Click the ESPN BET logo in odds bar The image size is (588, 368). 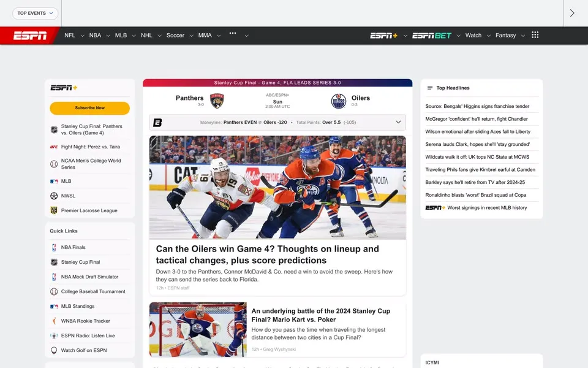[x=157, y=123]
